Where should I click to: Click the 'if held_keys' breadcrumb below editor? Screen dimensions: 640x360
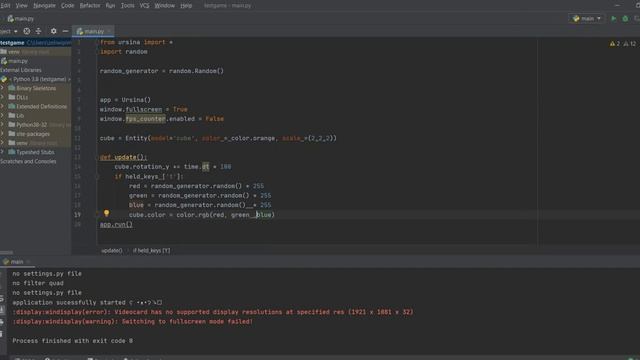(x=151, y=251)
